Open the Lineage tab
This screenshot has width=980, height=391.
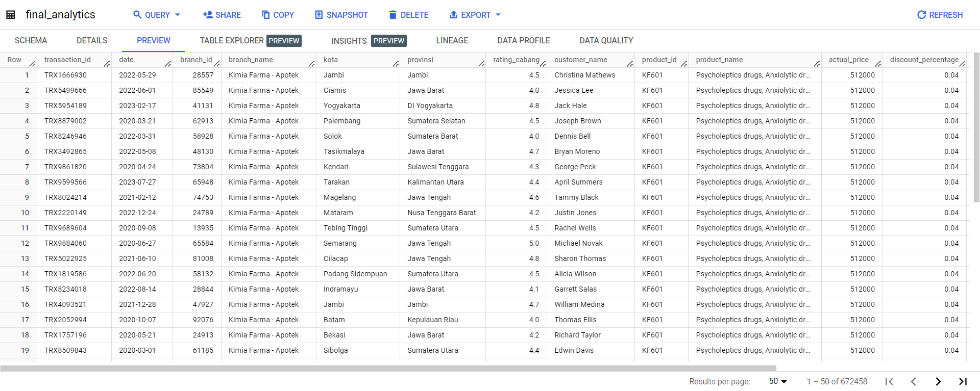coord(452,40)
